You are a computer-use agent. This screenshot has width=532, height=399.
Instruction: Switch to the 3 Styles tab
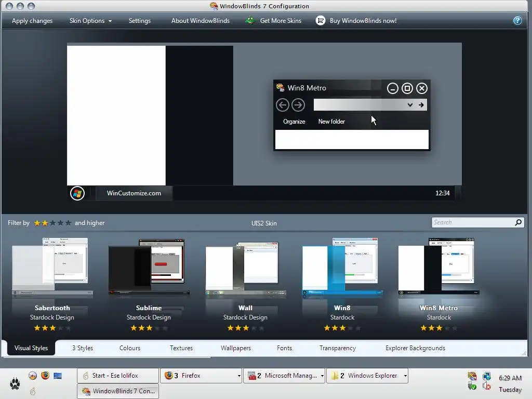83,348
